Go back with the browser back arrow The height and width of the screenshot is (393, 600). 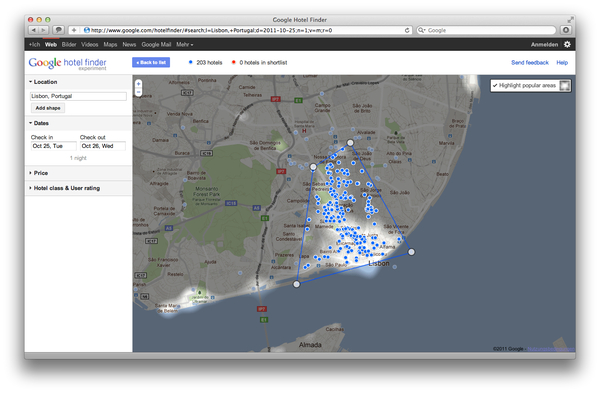34,30
